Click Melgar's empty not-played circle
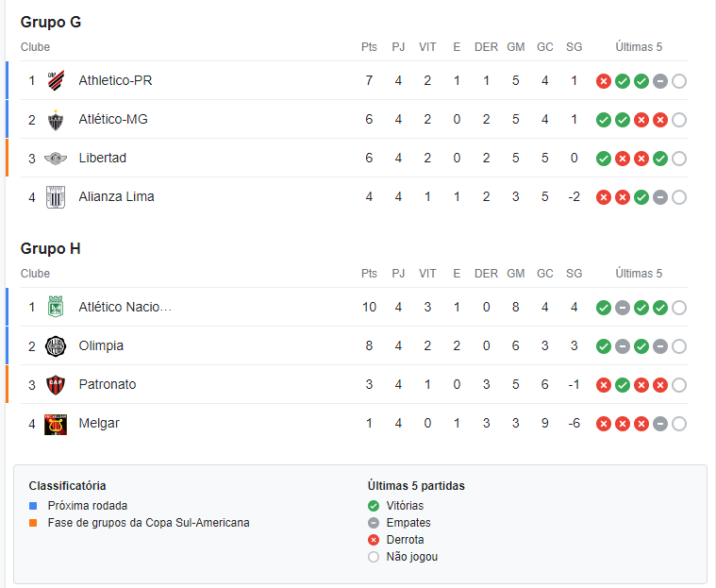Image resolution: width=716 pixels, height=588 pixels. coord(678,424)
